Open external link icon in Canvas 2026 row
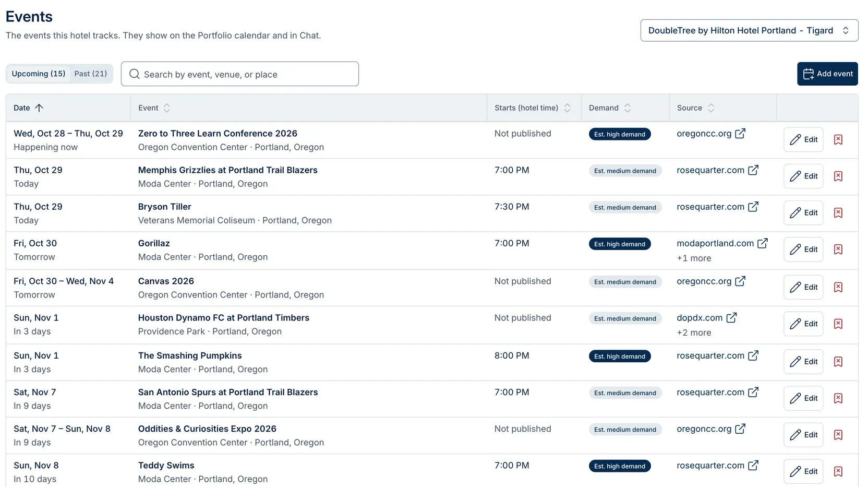 click(x=740, y=281)
